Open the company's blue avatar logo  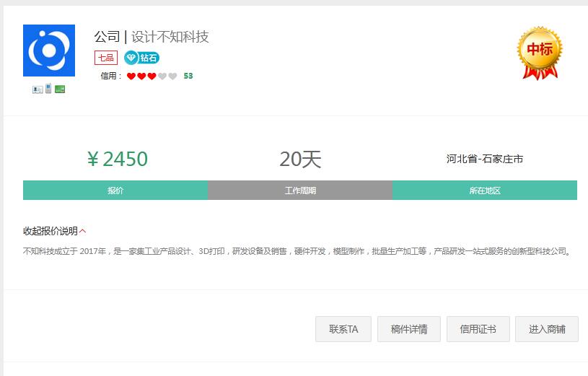point(49,51)
